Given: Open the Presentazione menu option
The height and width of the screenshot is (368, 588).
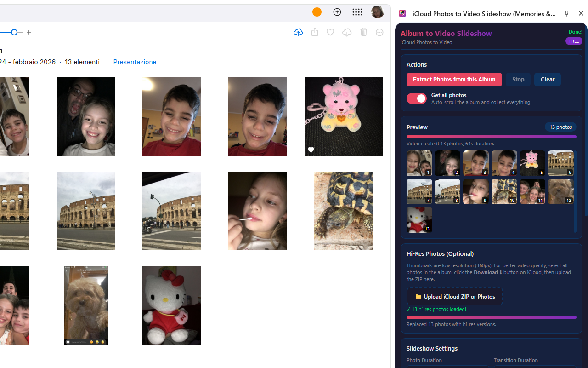Looking at the screenshot, I should point(135,62).
